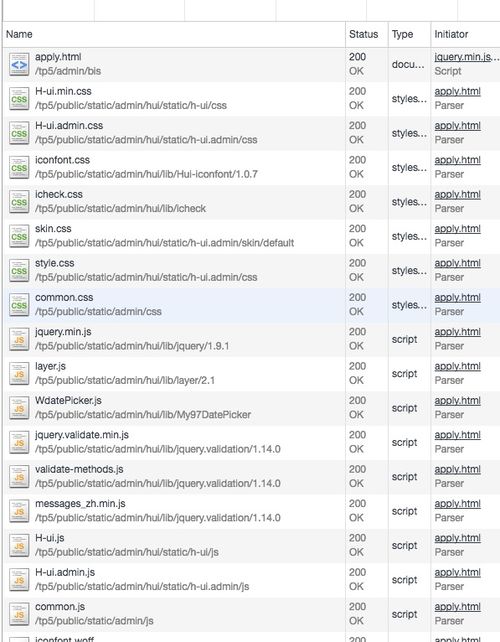Select the style.css request entry
The image size is (500, 642).
point(251,270)
